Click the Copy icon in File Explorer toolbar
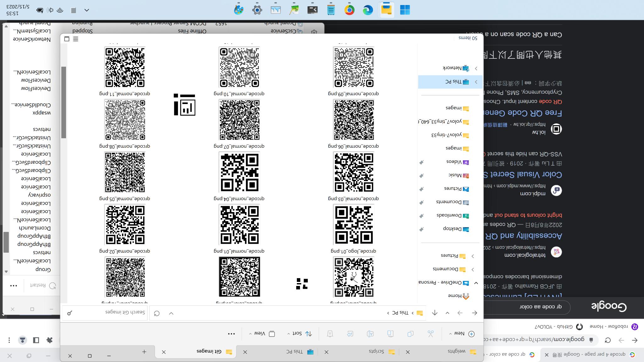Image resolution: width=644 pixels, height=362 pixels. pyautogui.click(x=410, y=334)
